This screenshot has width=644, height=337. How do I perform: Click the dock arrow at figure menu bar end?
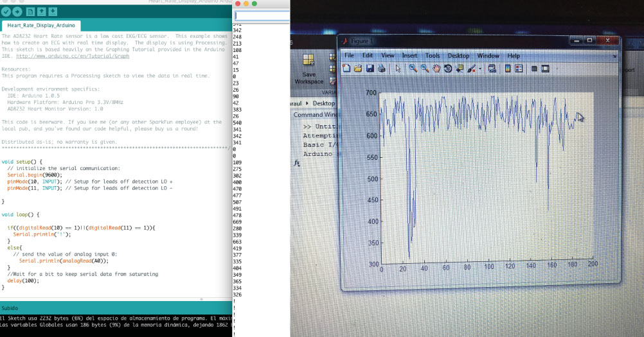(614, 56)
